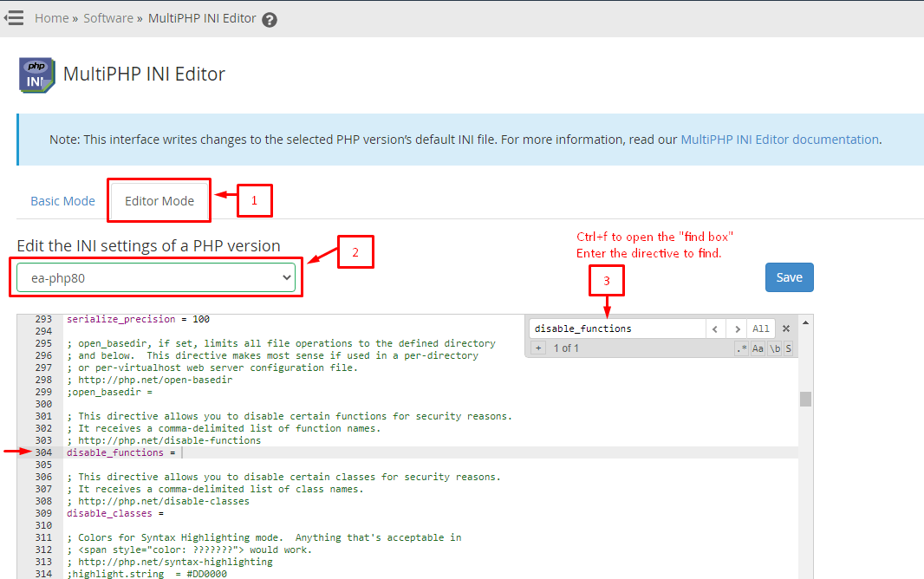Toggle whole word search (\b)

click(775, 348)
